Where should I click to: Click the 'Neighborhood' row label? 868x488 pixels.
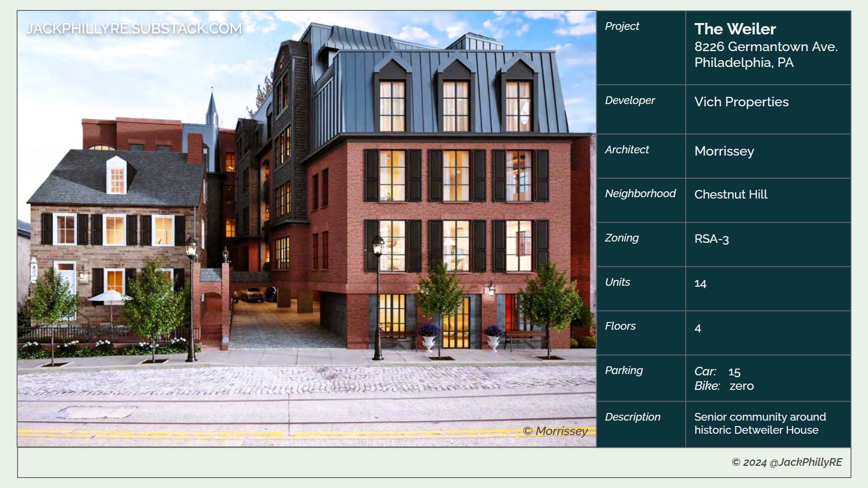(x=640, y=194)
